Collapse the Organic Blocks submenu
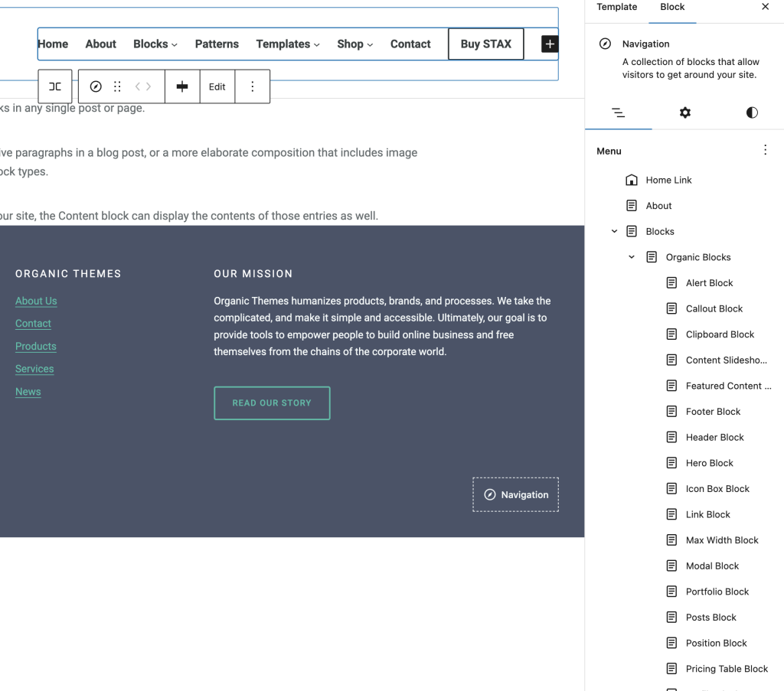784x691 pixels. [632, 257]
